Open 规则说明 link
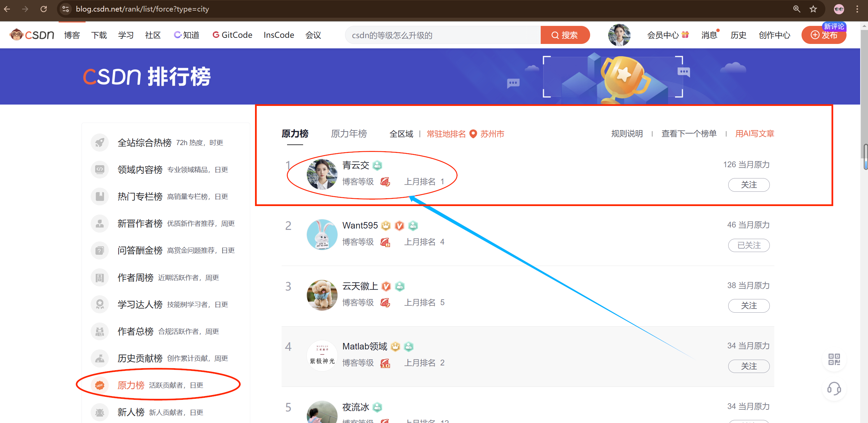 pyautogui.click(x=627, y=134)
